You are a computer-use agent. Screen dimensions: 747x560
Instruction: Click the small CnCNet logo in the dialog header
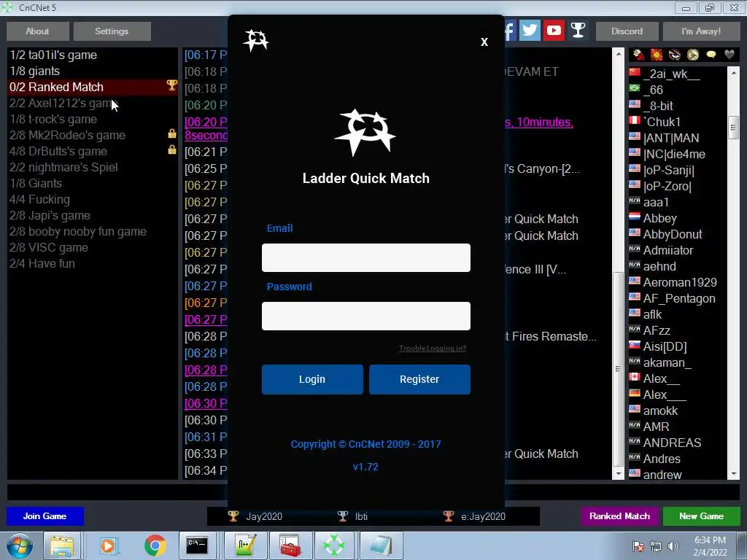(x=256, y=41)
